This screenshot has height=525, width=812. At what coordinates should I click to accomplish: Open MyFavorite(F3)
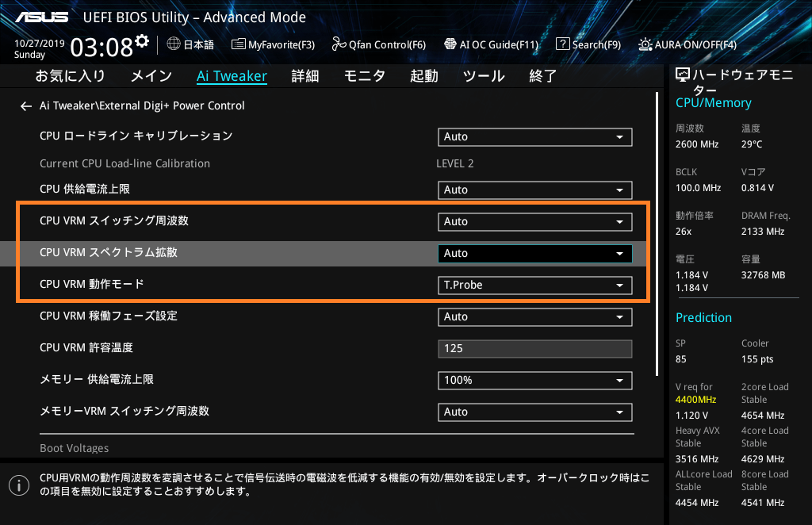coord(274,44)
